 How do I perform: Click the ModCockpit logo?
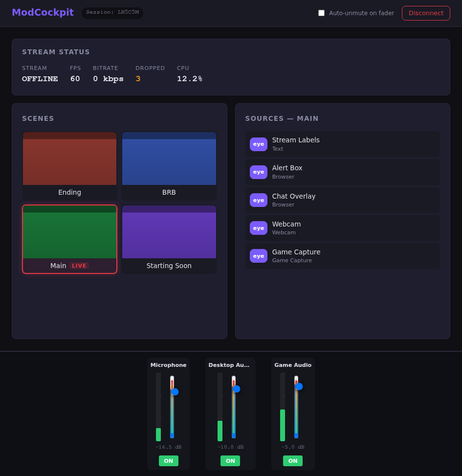pos(43,13)
